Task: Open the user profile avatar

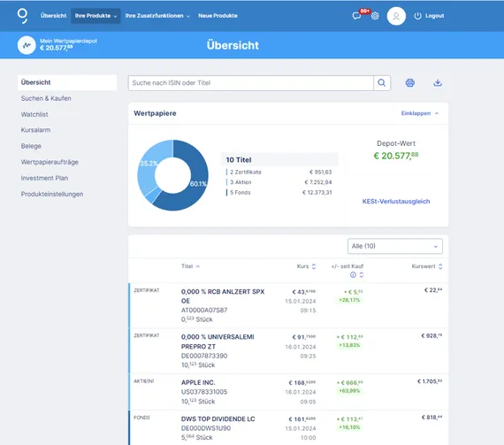Action: 396,16
